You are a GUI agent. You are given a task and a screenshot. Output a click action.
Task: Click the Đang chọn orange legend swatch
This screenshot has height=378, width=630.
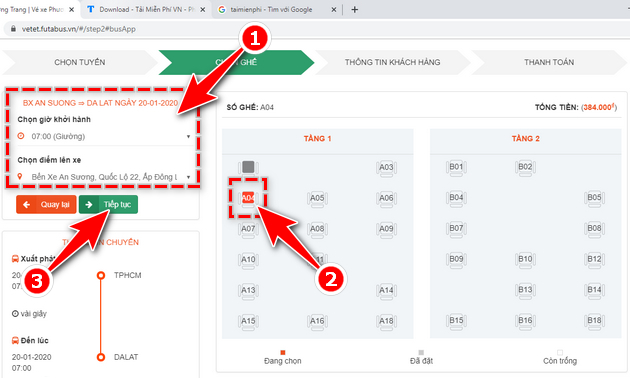tap(283, 353)
